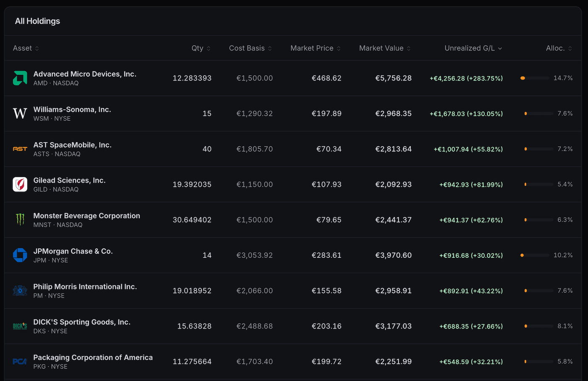Screen dimensions: 588x381
Task: Click JPMorgan market value €3,970.60
Action: coord(394,255)
